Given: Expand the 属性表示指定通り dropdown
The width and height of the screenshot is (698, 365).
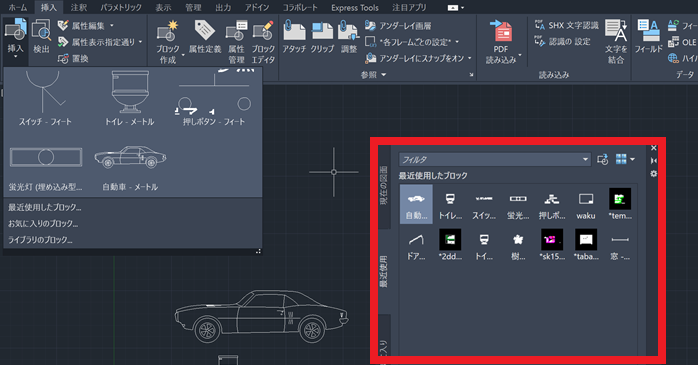Looking at the screenshot, I should (x=141, y=42).
